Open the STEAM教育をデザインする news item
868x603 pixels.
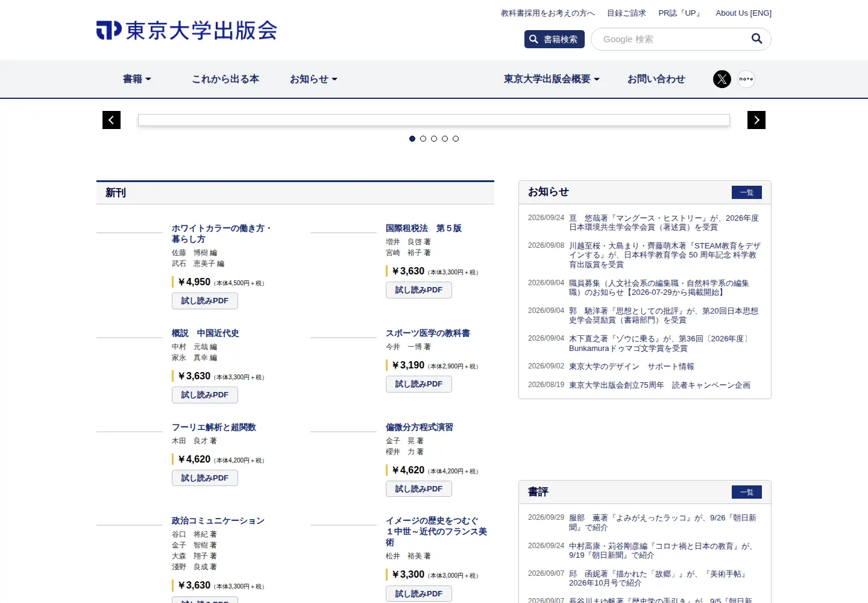point(665,255)
